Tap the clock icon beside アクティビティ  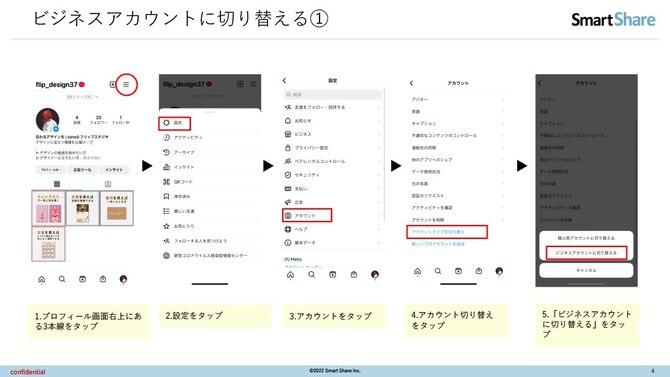pyautogui.click(x=166, y=138)
